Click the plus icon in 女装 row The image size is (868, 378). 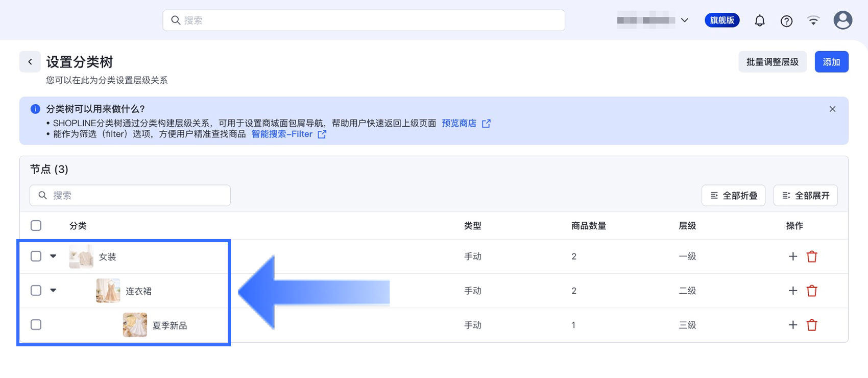pyautogui.click(x=793, y=256)
